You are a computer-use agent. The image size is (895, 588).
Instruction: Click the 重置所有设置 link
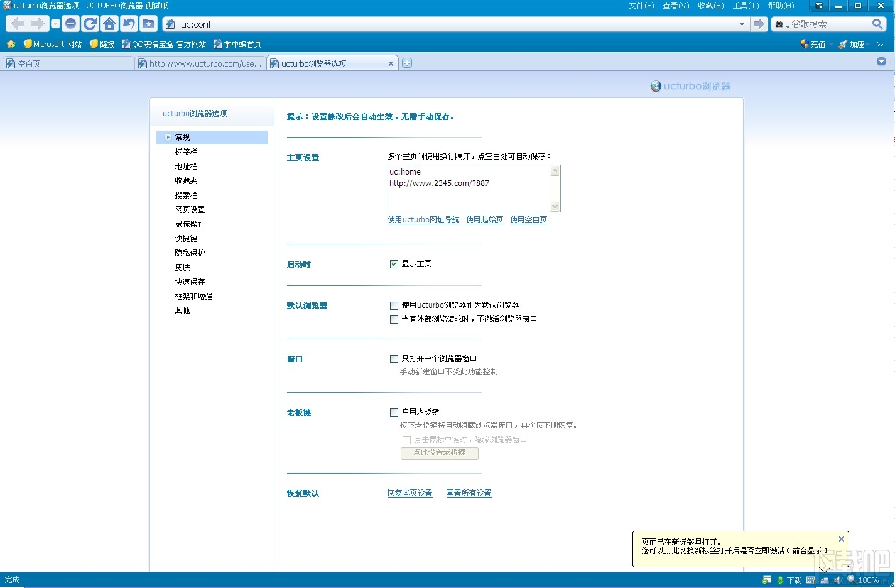469,493
